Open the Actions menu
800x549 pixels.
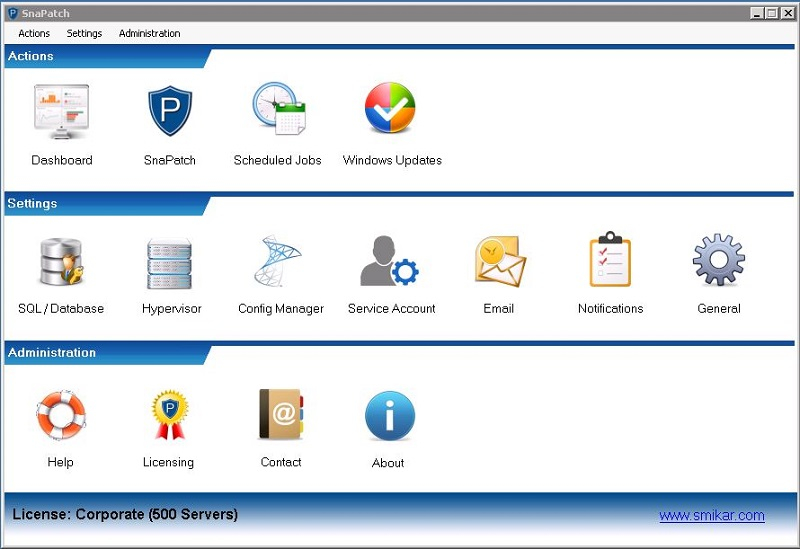point(34,34)
